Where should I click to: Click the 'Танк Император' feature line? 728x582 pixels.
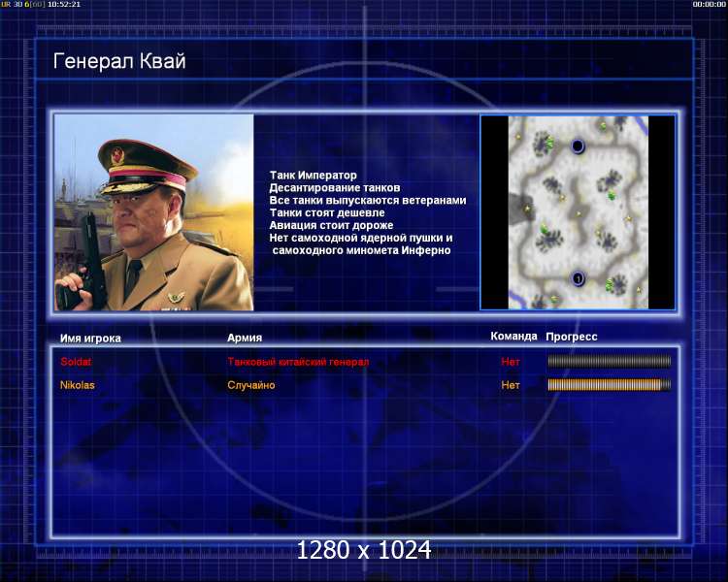point(314,175)
